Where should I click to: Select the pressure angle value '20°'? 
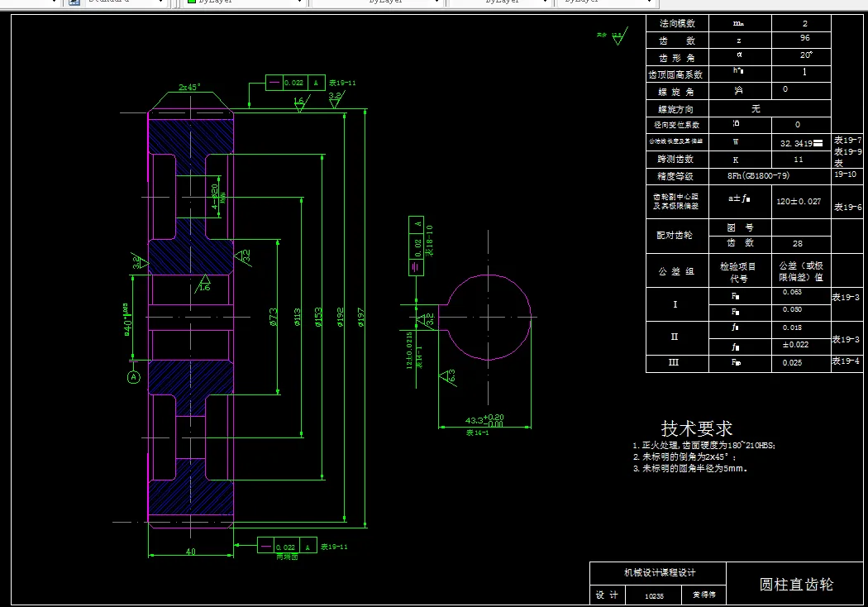806,55
